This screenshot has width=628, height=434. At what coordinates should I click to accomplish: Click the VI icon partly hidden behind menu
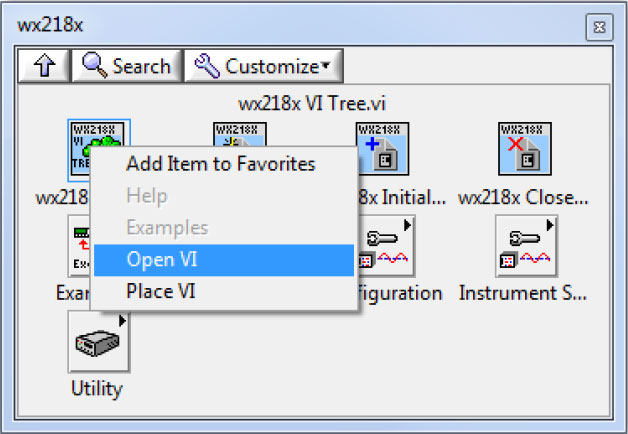(x=239, y=134)
